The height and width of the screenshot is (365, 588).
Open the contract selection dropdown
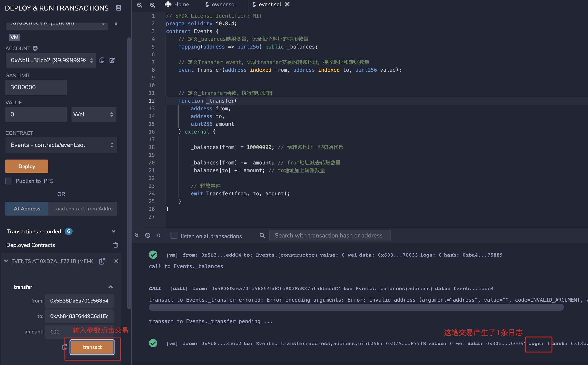click(61, 145)
